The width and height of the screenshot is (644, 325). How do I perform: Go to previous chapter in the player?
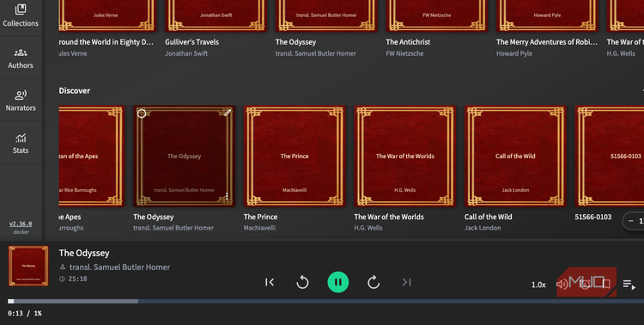270,282
